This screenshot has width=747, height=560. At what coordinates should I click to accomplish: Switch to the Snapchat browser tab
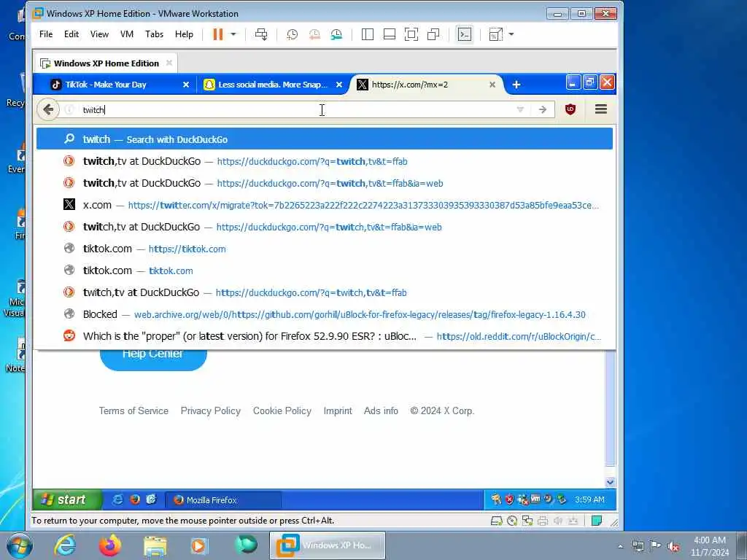(x=273, y=85)
